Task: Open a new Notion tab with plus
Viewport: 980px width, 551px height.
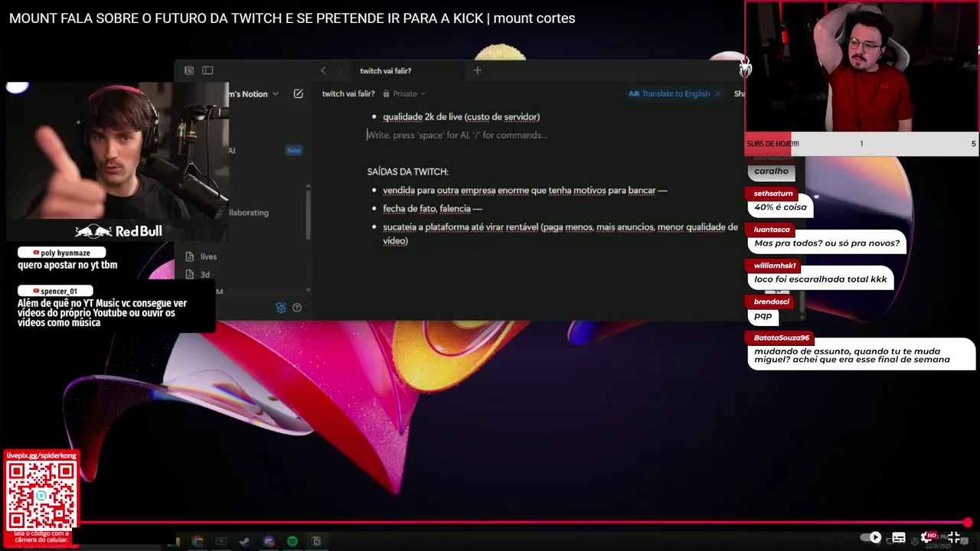Action: 477,70
